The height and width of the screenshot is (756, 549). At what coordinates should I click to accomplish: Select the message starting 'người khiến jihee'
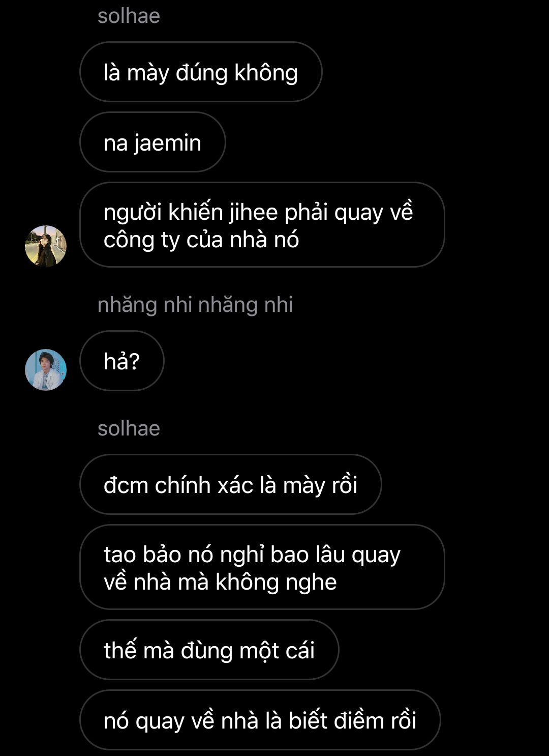point(262,225)
